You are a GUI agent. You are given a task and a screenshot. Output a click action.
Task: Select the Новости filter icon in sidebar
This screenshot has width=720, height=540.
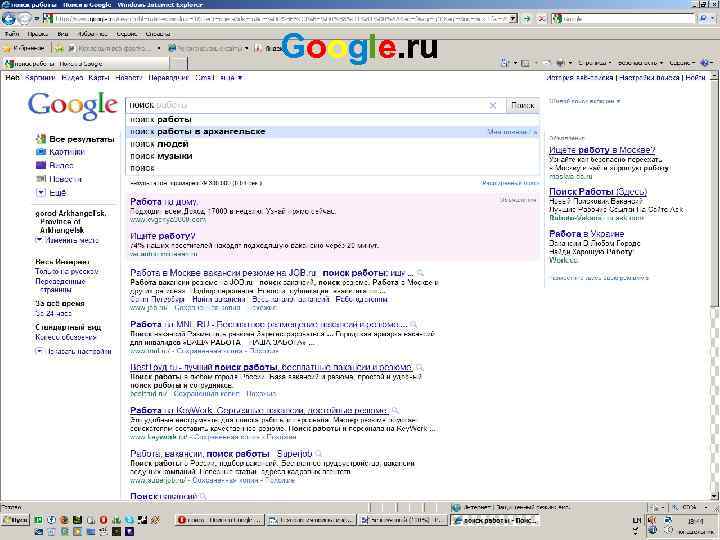point(40,179)
